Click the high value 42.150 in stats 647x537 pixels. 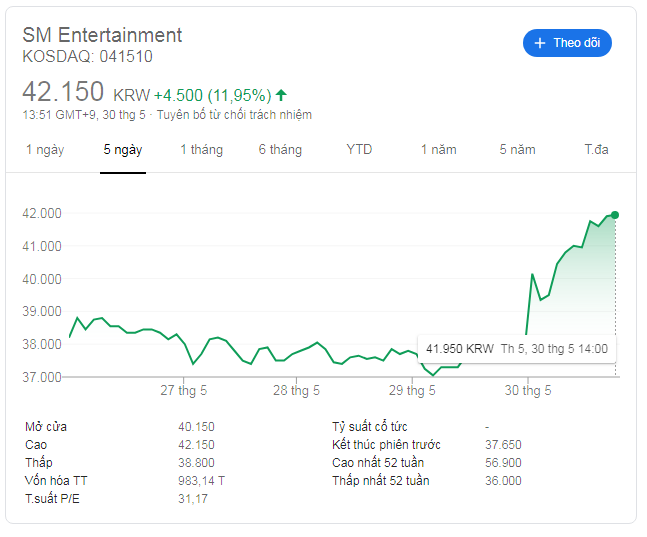(x=196, y=445)
